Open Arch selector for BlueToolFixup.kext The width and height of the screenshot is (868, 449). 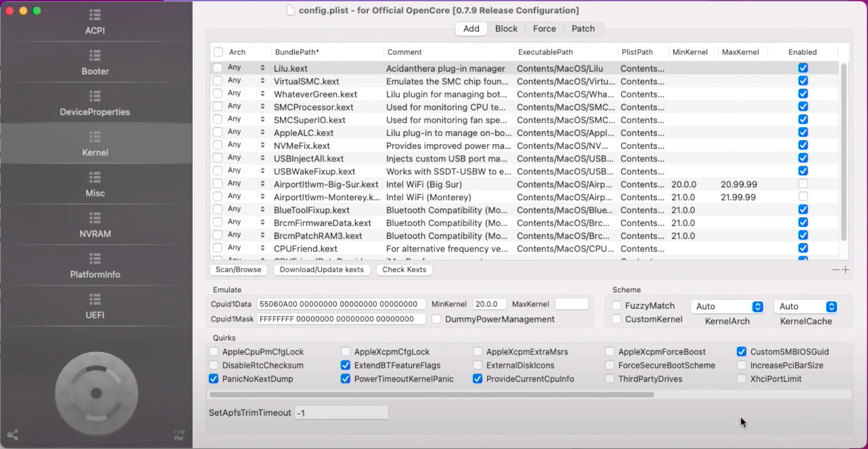[247, 209]
